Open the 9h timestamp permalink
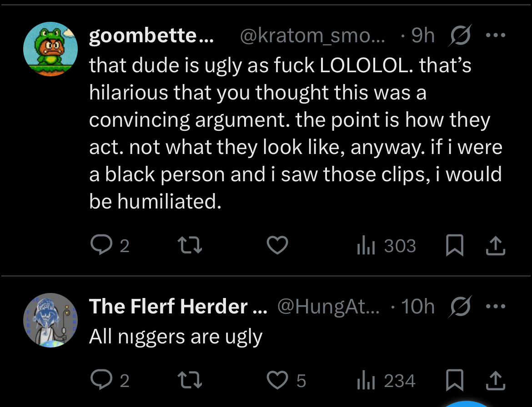The height and width of the screenshot is (407, 532). click(423, 36)
